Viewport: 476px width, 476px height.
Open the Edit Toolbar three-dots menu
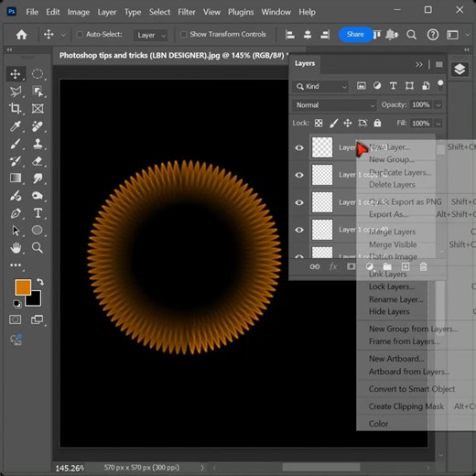coord(16,265)
